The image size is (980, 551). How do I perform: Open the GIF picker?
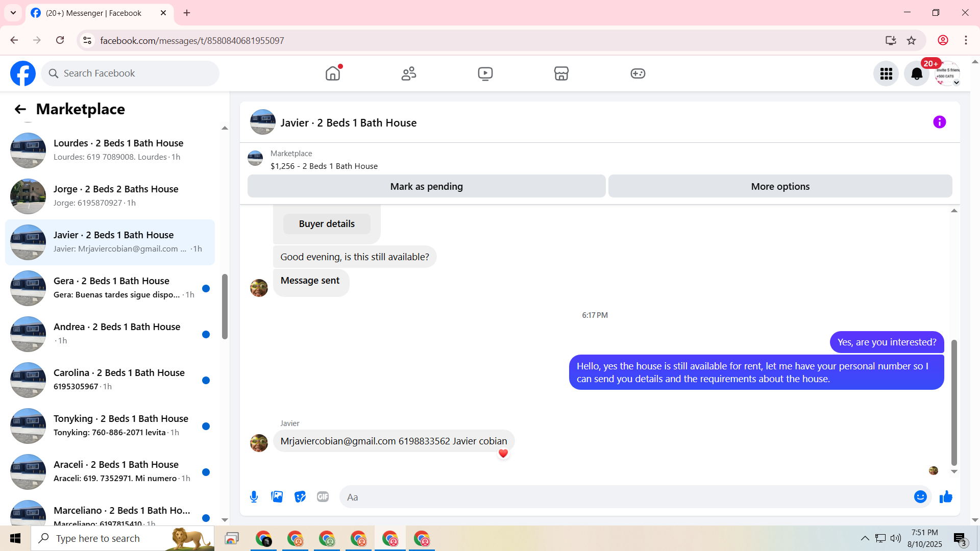pos(323,497)
